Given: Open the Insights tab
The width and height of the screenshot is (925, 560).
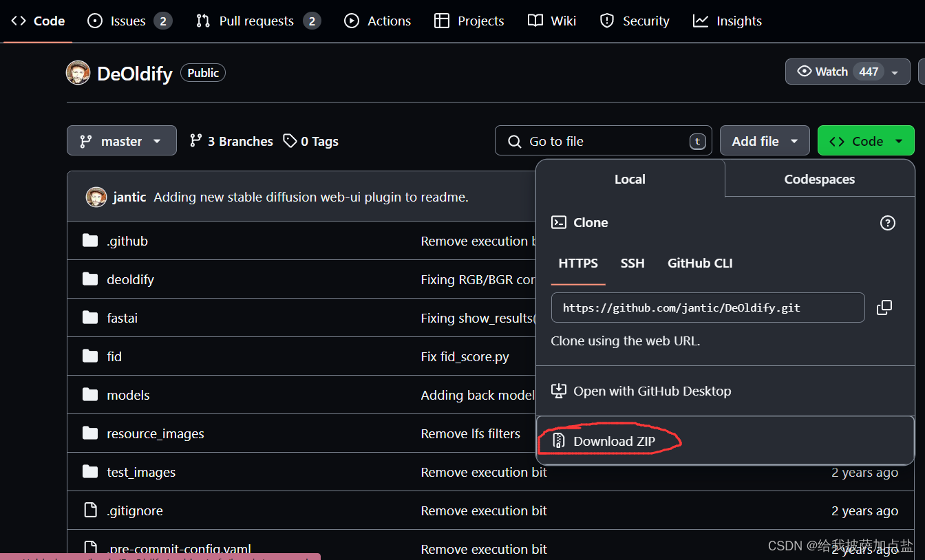Looking at the screenshot, I should (727, 21).
